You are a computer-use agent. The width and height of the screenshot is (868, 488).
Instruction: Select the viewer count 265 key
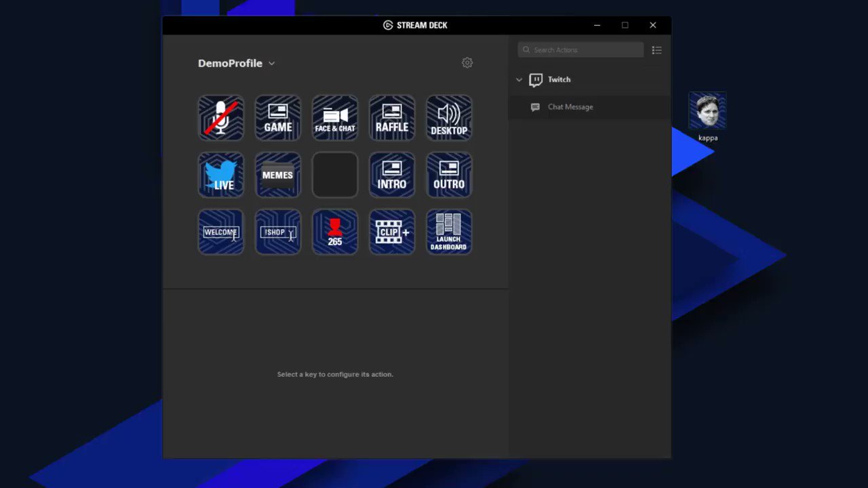tap(335, 232)
